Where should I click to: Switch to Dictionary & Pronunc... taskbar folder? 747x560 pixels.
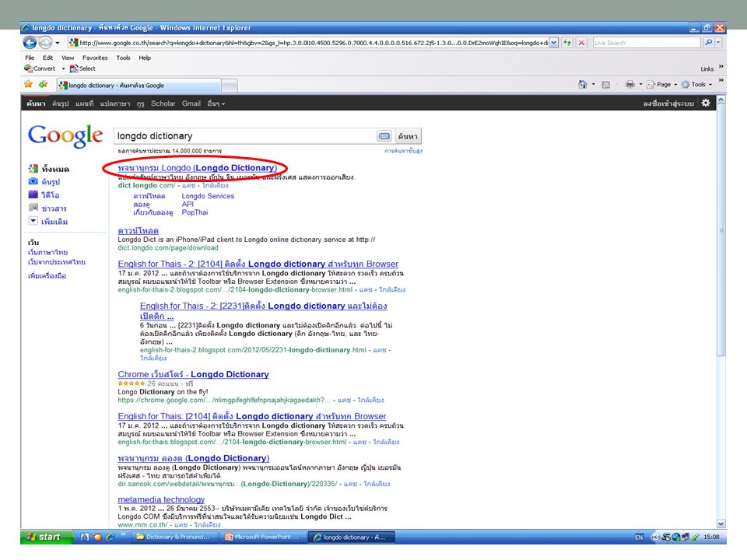(x=174, y=537)
